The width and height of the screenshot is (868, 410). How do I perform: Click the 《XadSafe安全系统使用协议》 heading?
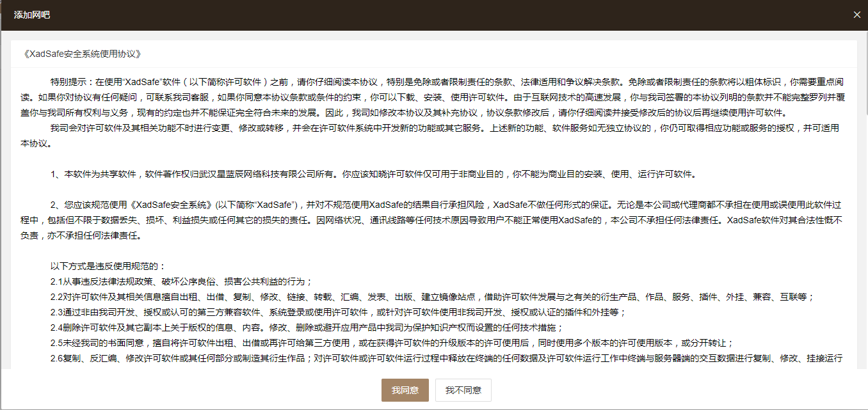(82, 54)
